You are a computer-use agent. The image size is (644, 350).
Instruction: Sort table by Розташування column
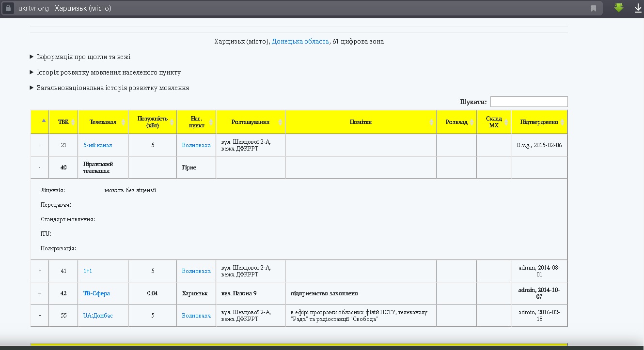click(x=251, y=122)
